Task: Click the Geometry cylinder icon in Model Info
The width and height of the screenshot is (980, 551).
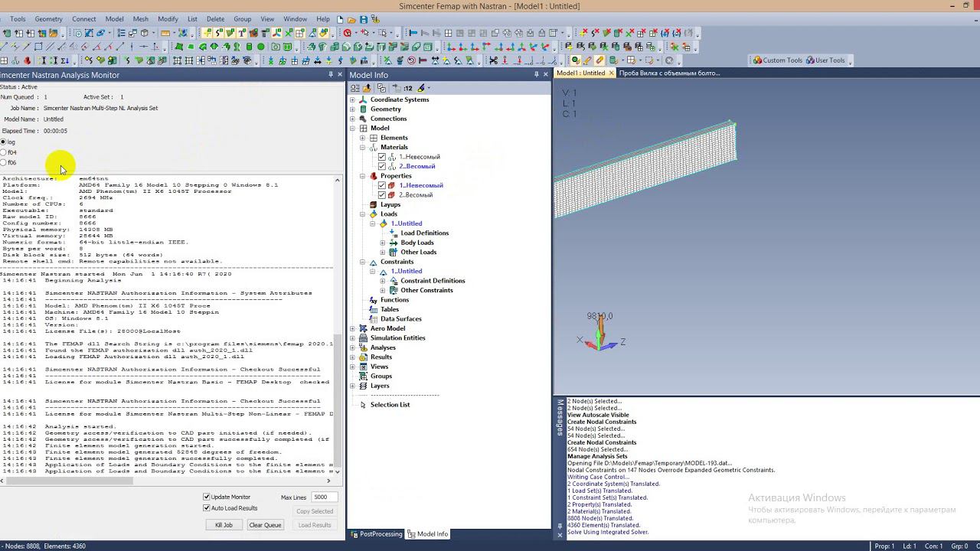Action: click(363, 109)
